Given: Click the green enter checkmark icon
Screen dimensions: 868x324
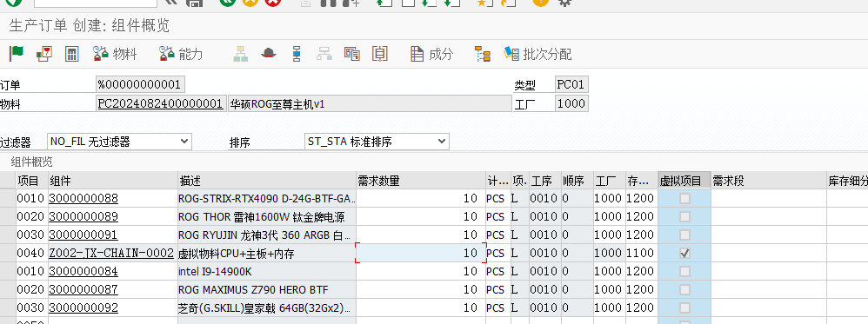Looking at the screenshot, I should [15, 3].
